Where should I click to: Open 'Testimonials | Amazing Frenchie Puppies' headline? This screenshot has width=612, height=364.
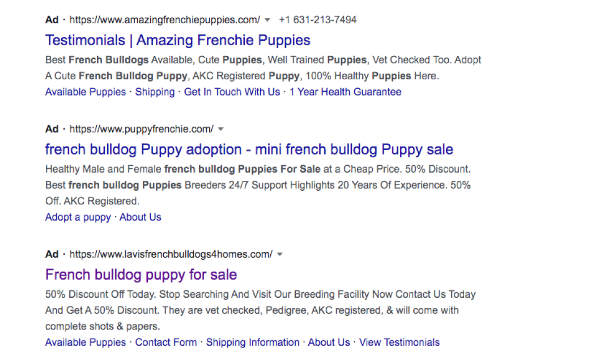click(x=178, y=41)
